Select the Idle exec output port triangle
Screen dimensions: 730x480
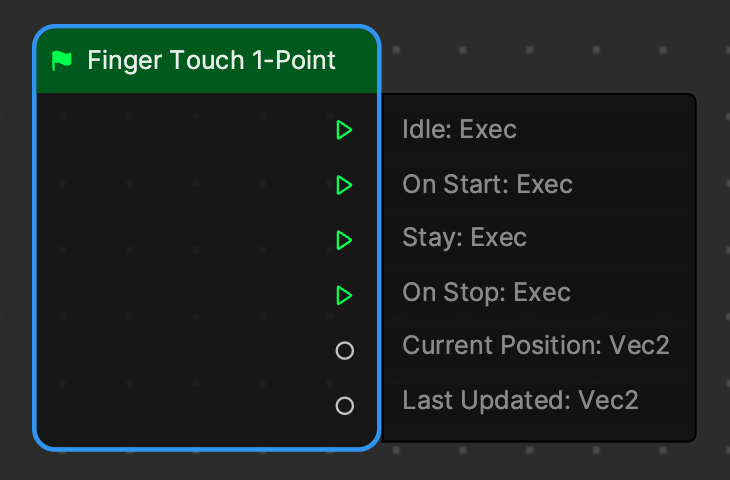click(x=344, y=130)
